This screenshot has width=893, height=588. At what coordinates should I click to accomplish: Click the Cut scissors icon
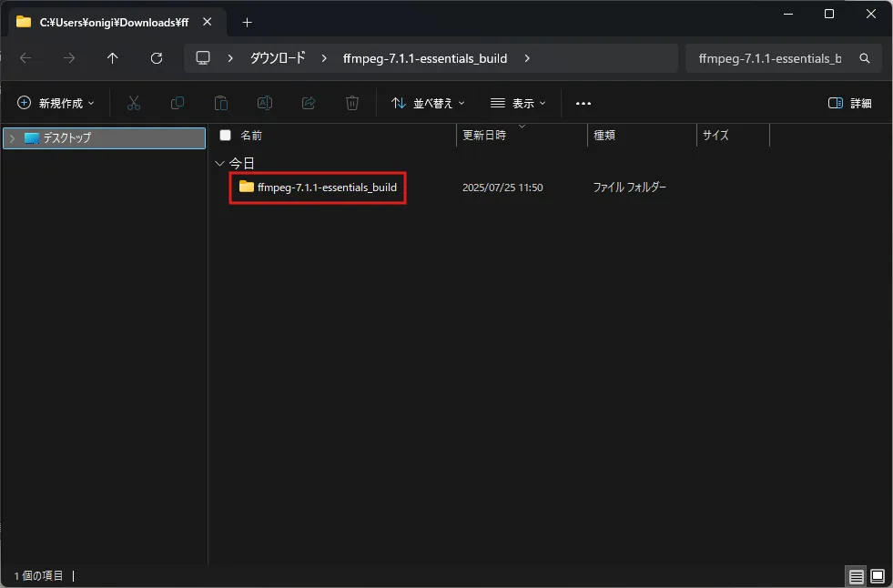pyautogui.click(x=134, y=103)
